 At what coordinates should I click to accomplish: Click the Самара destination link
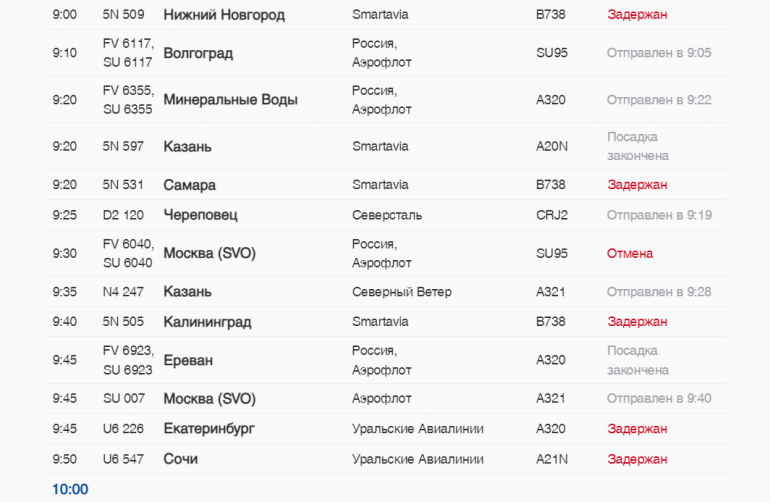[189, 185]
